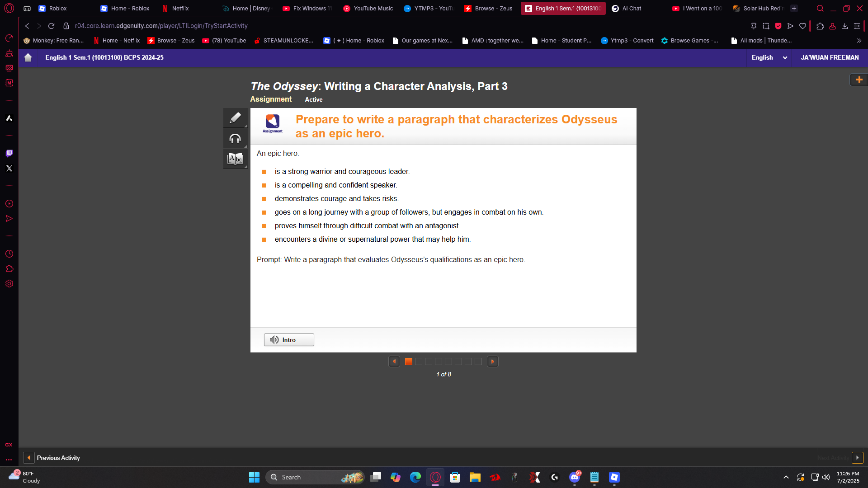Open the weather widget 80°F Cloudy

25,477
